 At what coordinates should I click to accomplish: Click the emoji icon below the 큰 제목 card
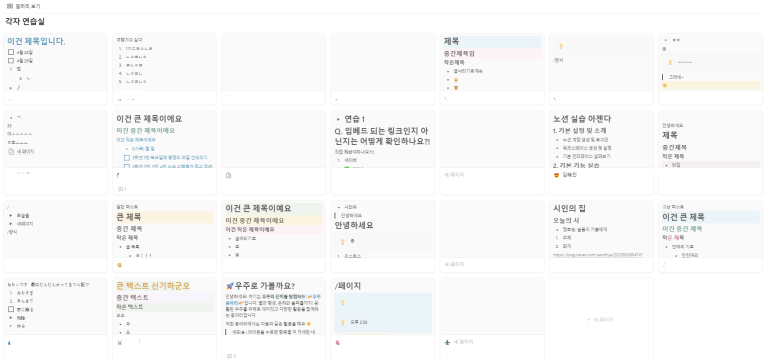(119, 265)
